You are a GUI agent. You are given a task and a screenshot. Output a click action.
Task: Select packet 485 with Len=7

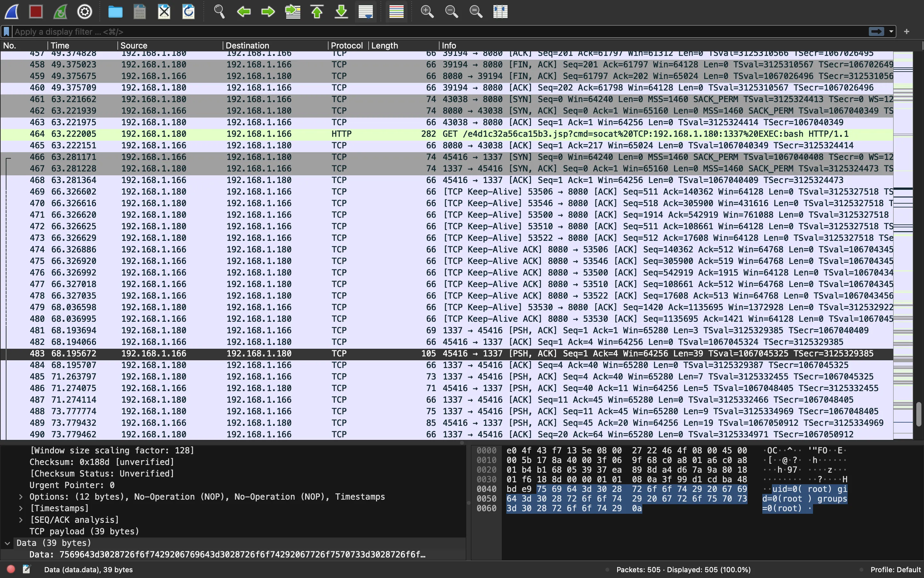(x=447, y=377)
